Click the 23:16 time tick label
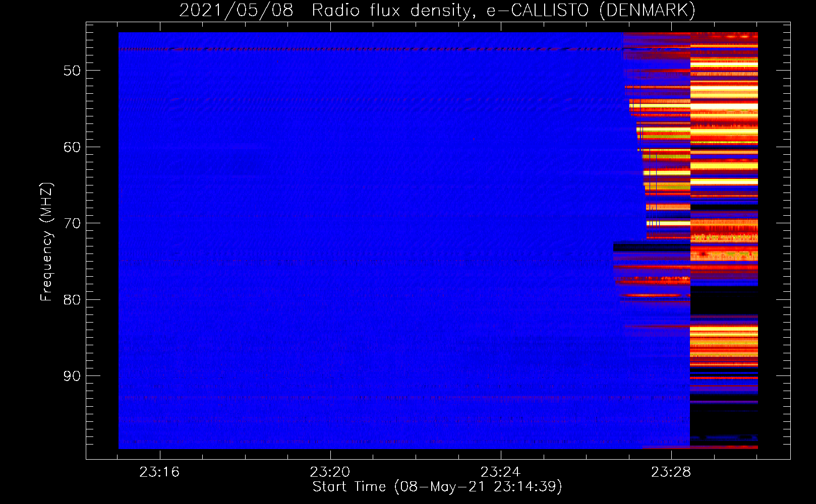The width and height of the screenshot is (816, 504). coord(159,472)
